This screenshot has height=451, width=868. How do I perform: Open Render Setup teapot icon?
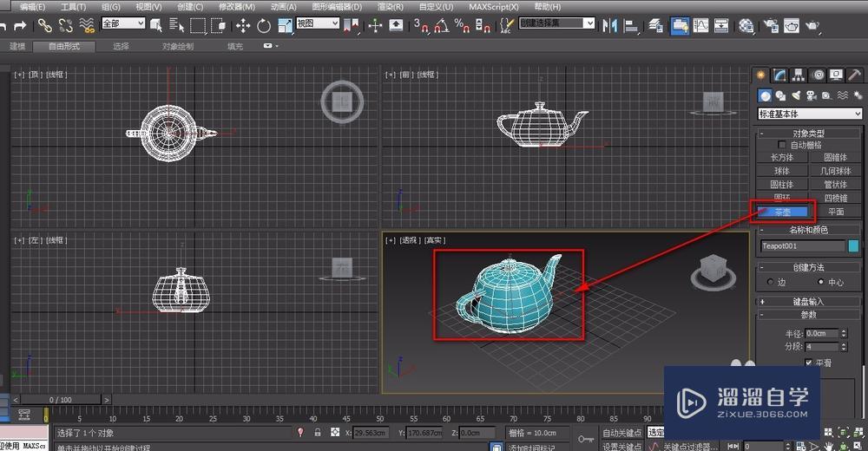pyautogui.click(x=770, y=25)
